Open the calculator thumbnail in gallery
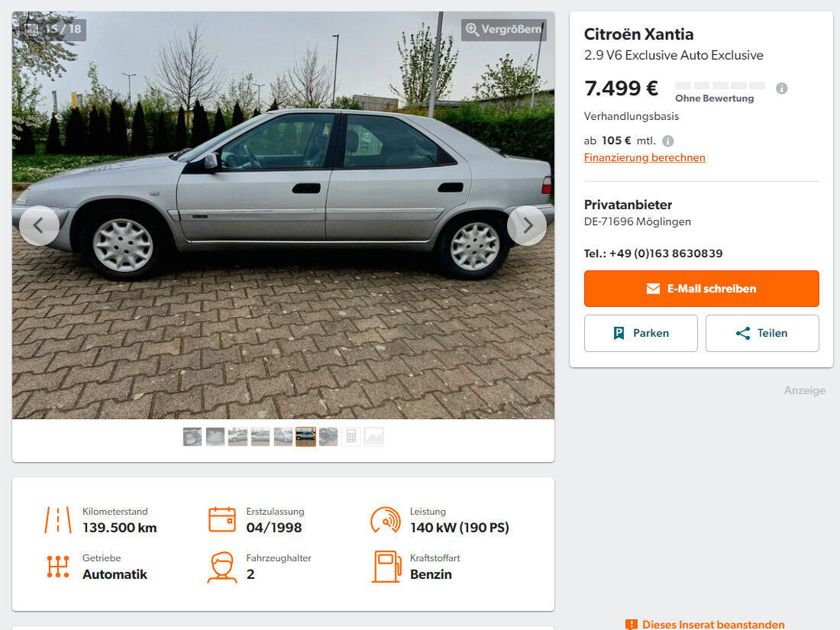 351,437
